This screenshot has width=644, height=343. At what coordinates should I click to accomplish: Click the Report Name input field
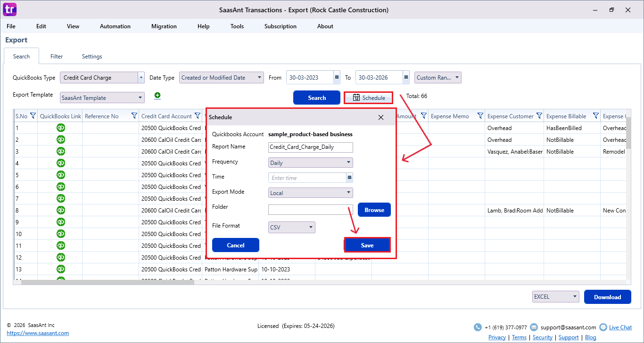pyautogui.click(x=310, y=147)
